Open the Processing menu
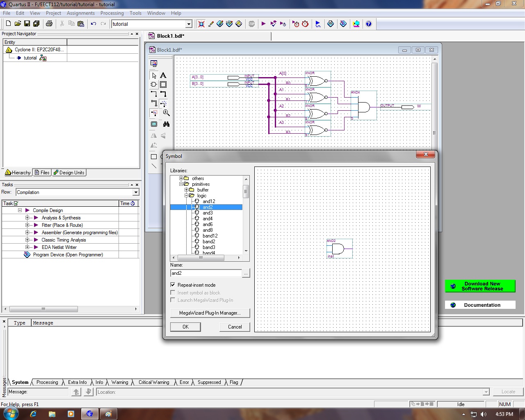The width and height of the screenshot is (525, 420). click(x=112, y=13)
